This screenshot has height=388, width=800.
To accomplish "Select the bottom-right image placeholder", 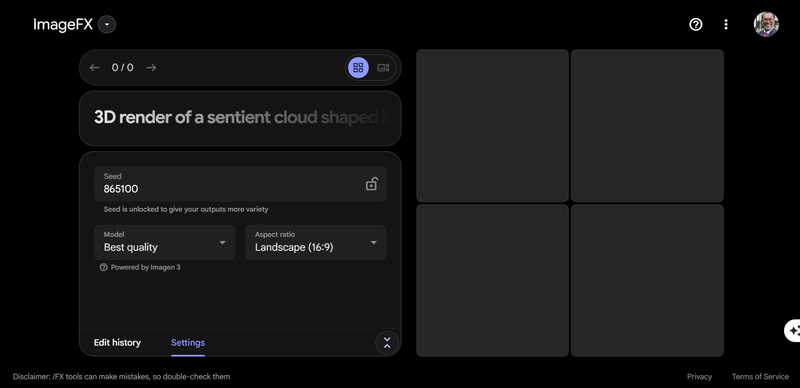I will 647,280.
